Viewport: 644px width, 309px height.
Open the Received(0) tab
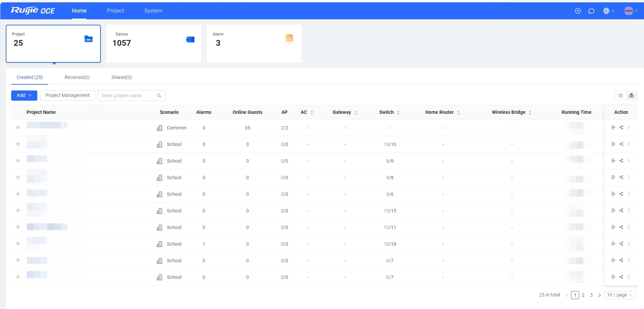tap(77, 77)
